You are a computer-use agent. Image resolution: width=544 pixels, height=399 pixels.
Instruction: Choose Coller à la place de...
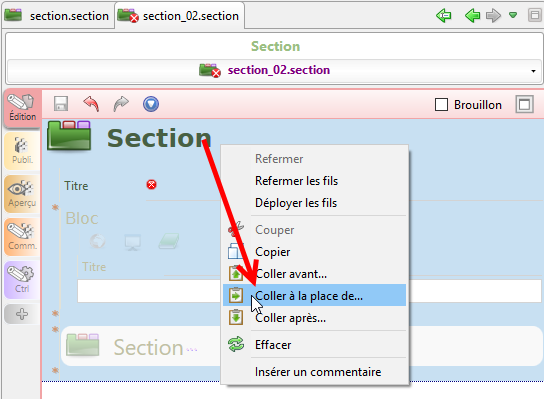315,296
